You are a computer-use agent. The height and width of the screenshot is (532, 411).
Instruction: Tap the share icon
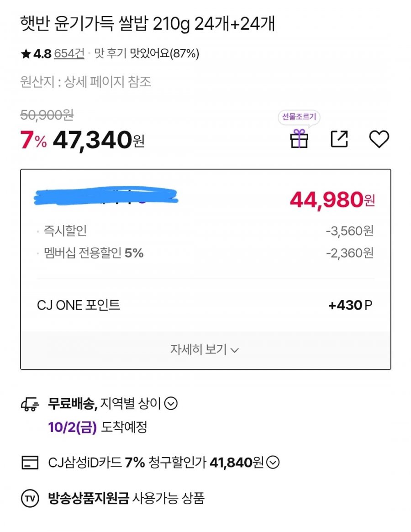tap(339, 139)
